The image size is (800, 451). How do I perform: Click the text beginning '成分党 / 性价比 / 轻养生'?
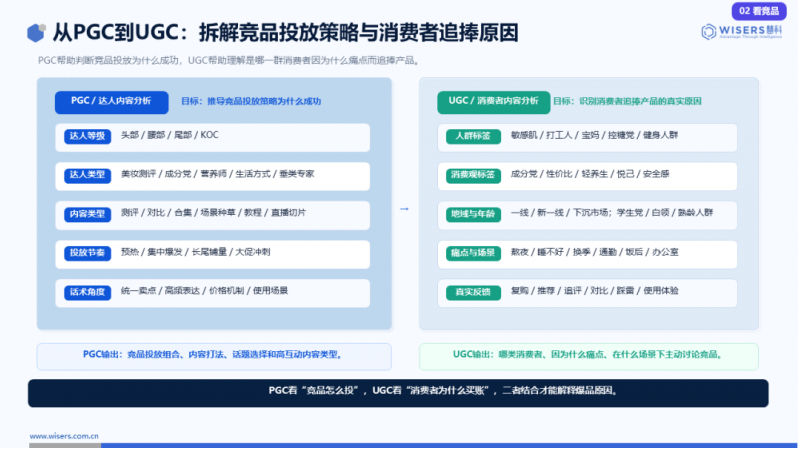point(590,174)
